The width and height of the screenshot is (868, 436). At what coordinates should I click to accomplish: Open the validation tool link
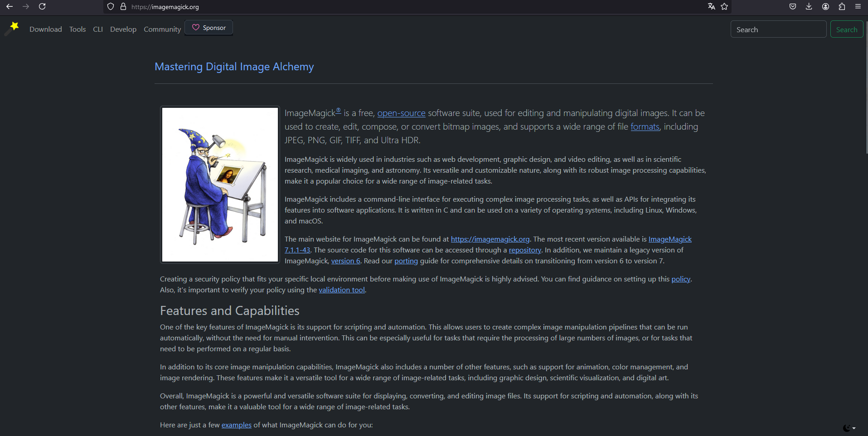point(342,290)
